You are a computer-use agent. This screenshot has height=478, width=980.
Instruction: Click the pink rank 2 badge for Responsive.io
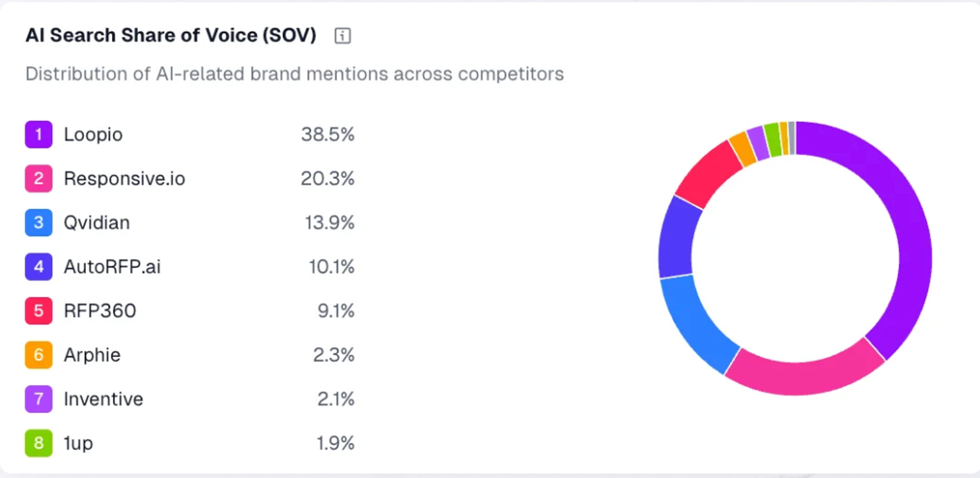(x=39, y=178)
